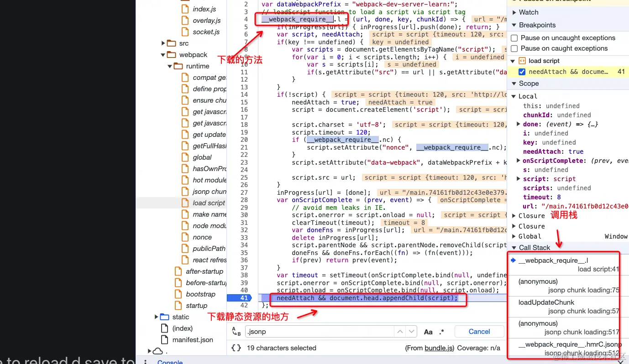Open the before-startup file
The height and width of the screenshot is (364, 629).
[206, 282]
